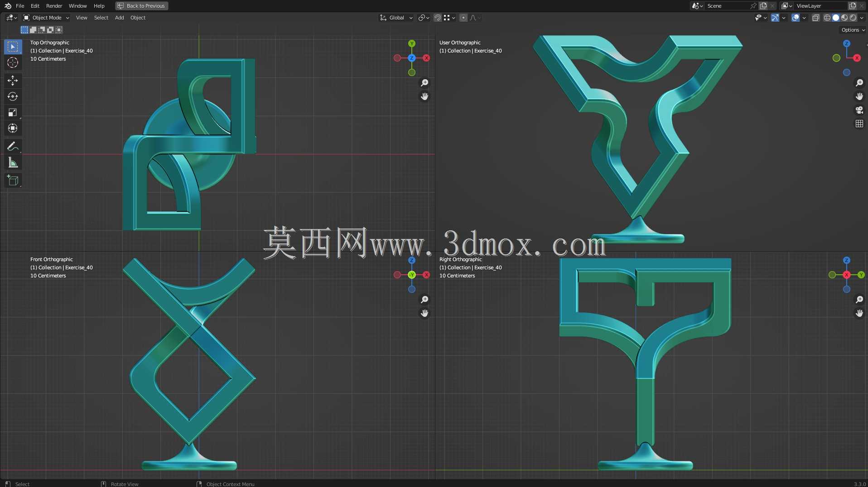Image resolution: width=868 pixels, height=487 pixels.
Task: Open object types visibility dropdown
Action: coord(761,18)
